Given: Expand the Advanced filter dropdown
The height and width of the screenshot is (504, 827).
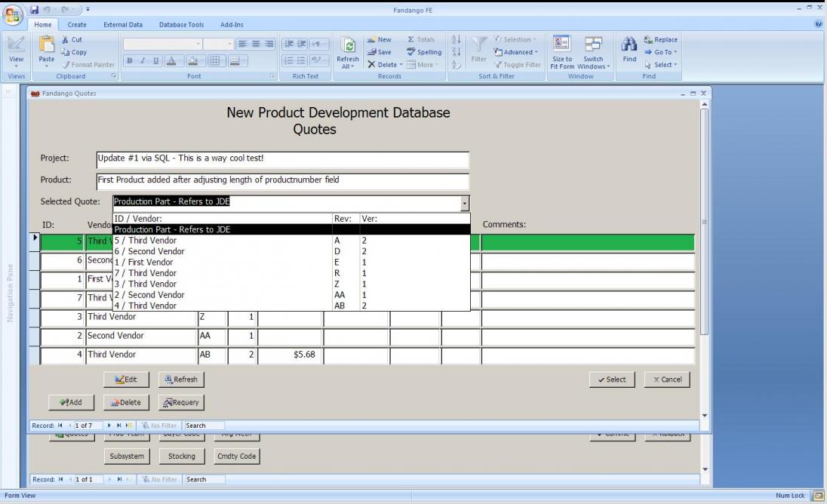Looking at the screenshot, I should 516,52.
